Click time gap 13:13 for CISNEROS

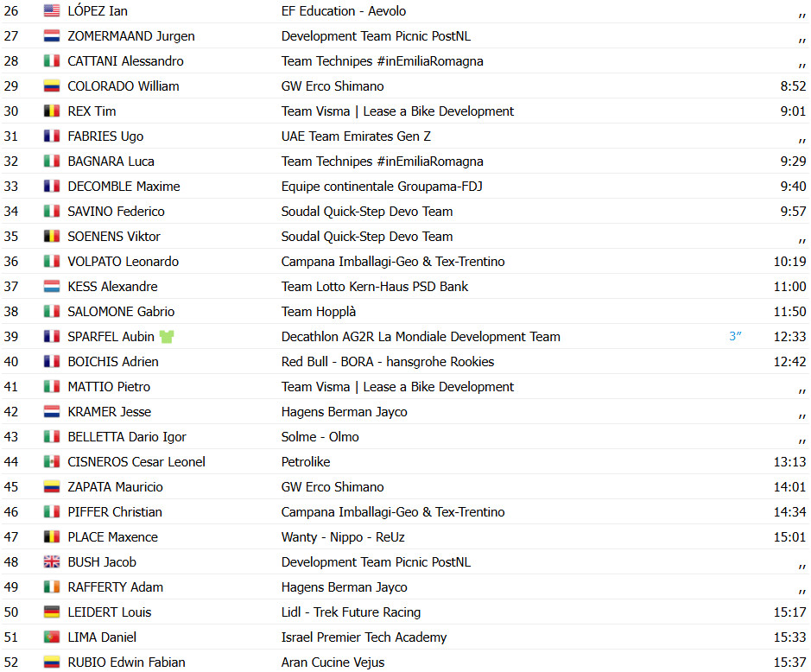(789, 462)
